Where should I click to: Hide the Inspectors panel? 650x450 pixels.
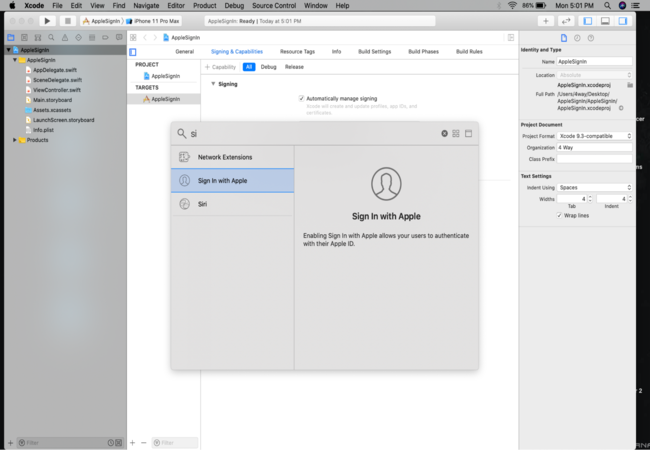[x=623, y=21]
